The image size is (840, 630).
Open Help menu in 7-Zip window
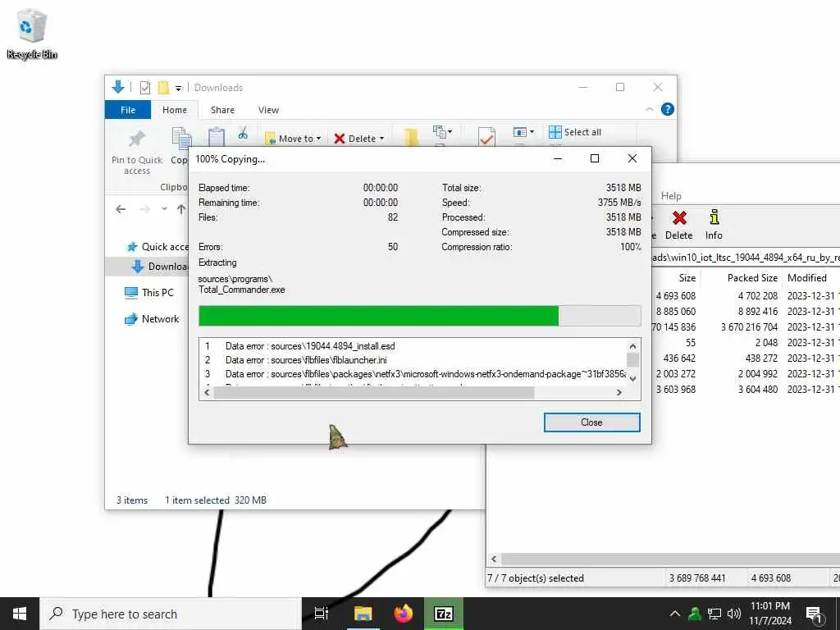pyautogui.click(x=671, y=196)
